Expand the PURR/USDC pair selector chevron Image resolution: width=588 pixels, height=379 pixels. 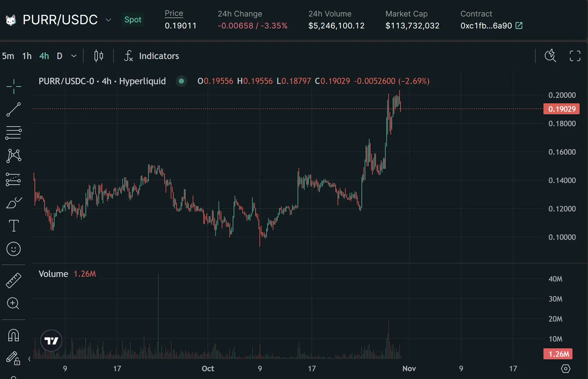(108, 20)
